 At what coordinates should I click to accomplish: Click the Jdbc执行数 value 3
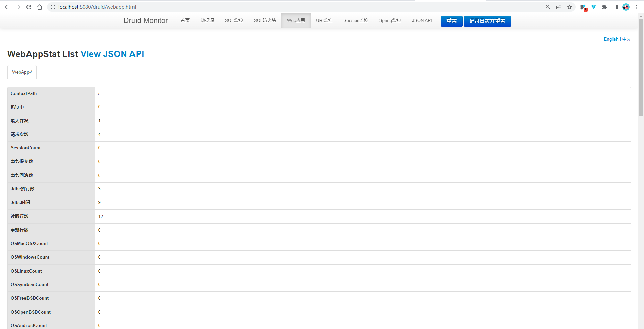pos(99,189)
